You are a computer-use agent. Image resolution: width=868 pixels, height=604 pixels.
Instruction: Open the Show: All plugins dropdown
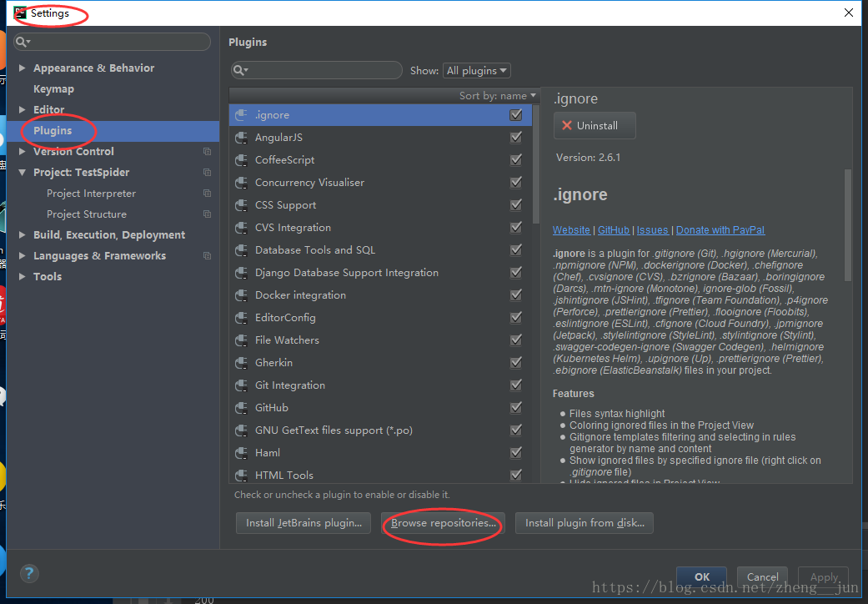click(477, 70)
